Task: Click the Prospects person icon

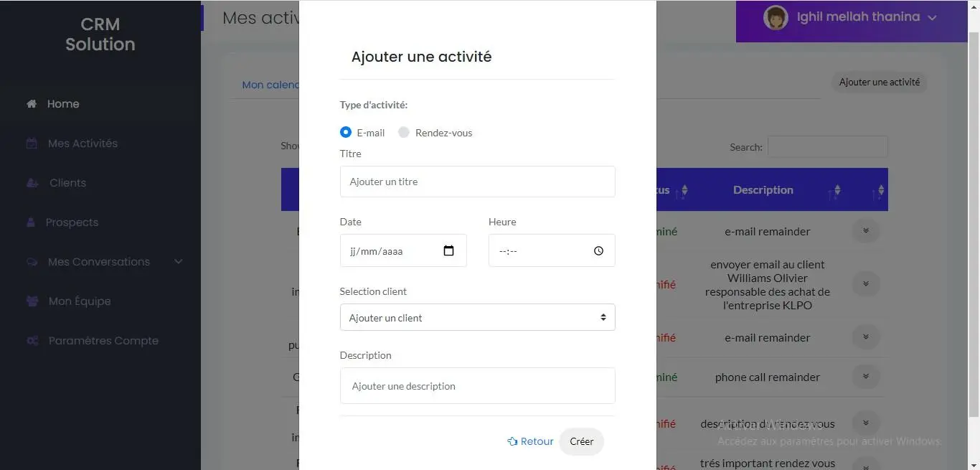Action: point(31,222)
